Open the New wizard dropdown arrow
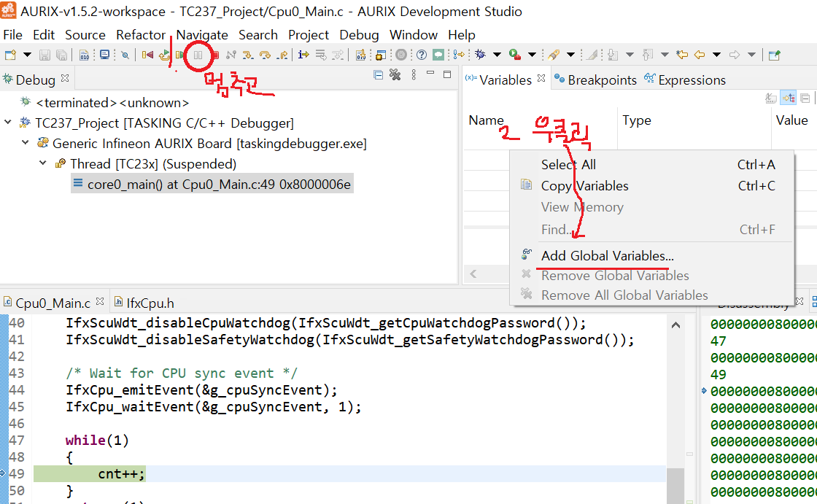The width and height of the screenshot is (817, 504). (27, 55)
